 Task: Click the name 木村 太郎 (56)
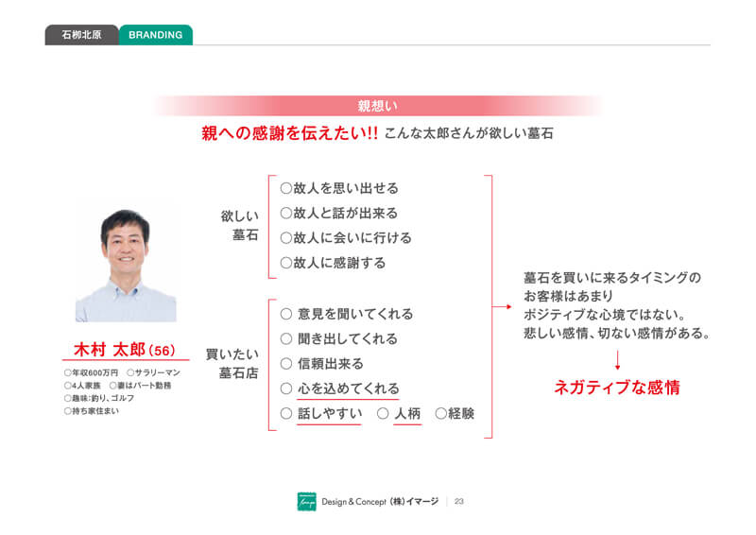click(x=125, y=349)
